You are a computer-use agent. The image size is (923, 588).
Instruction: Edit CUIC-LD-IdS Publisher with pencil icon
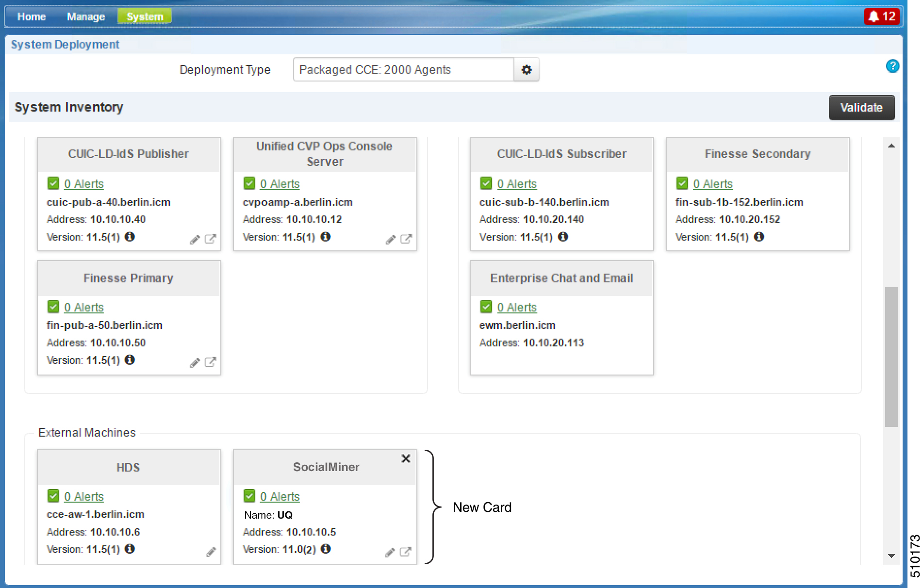(195, 239)
